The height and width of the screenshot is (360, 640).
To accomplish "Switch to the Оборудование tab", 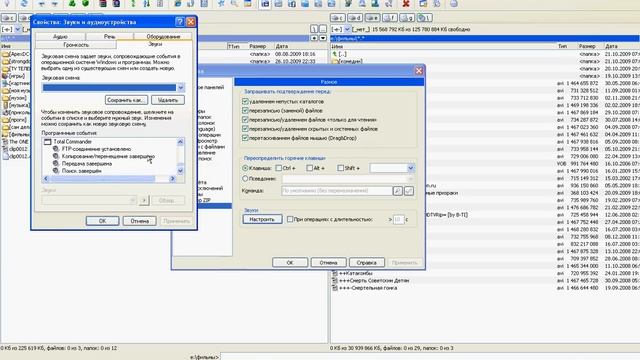I will pos(163,36).
